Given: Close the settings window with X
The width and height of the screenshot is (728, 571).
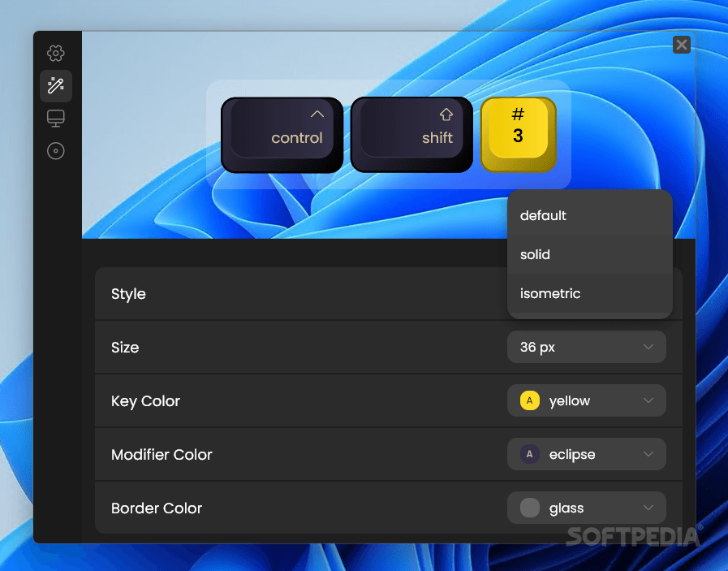Looking at the screenshot, I should click(x=681, y=45).
